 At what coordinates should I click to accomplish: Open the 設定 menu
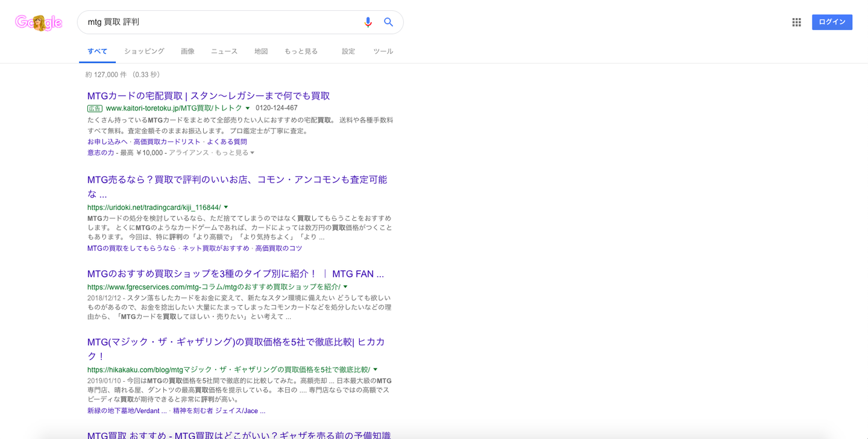pyautogui.click(x=348, y=51)
